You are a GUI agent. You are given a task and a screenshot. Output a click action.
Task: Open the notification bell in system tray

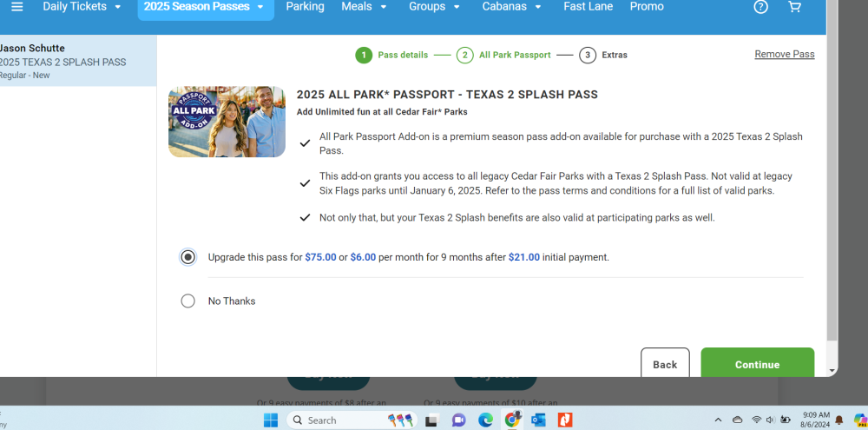tap(839, 420)
